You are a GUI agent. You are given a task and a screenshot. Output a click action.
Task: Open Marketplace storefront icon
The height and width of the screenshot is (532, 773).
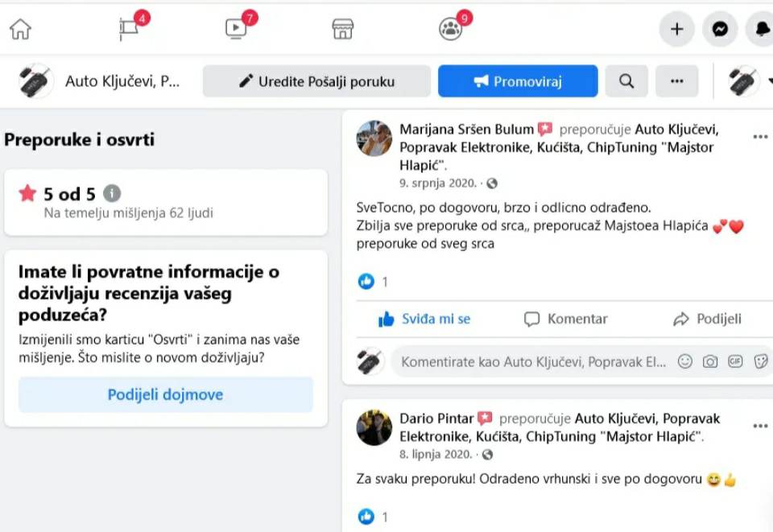pos(343,29)
